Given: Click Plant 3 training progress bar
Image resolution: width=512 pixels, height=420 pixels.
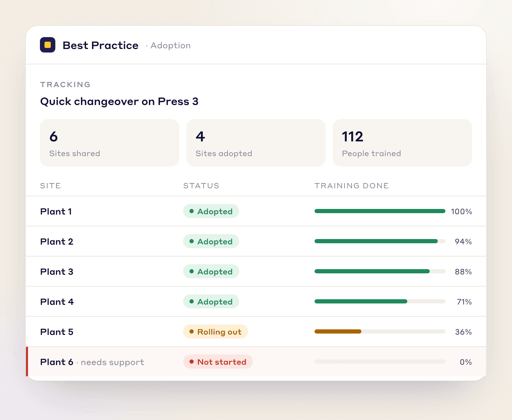Looking at the screenshot, I should [380, 271].
